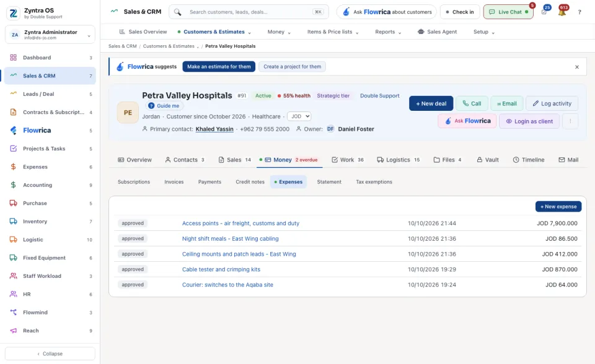Open Logistic icon in sidebar
Viewport: 595px width, 364px height.
[13, 240]
